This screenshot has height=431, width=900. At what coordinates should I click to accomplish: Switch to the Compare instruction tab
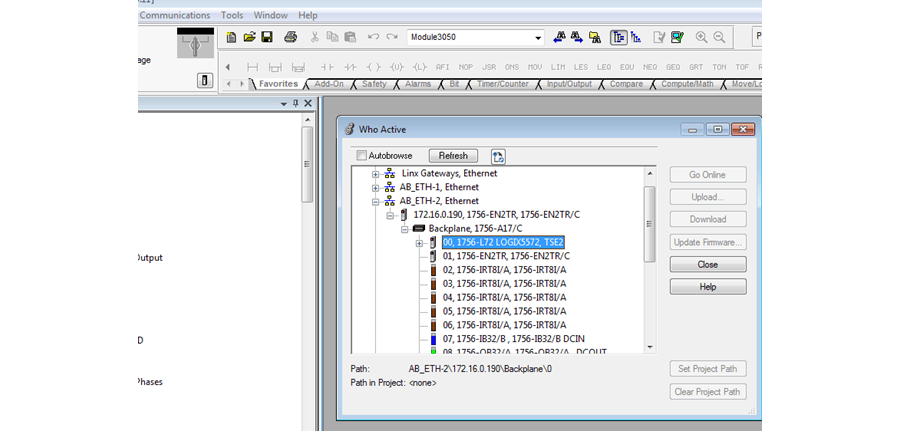coord(626,84)
